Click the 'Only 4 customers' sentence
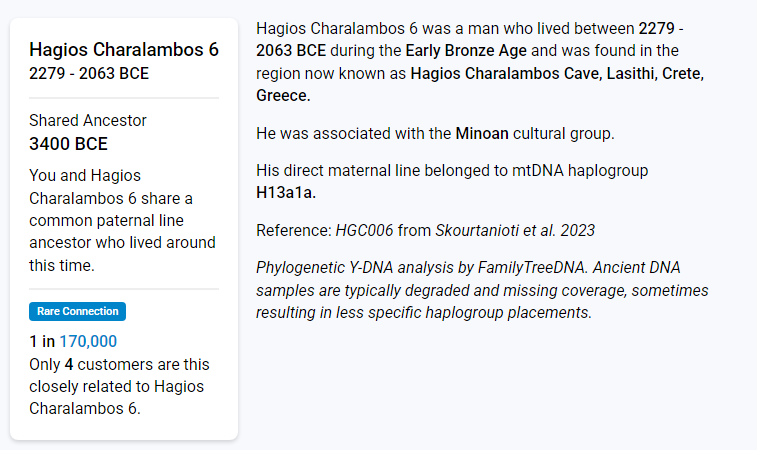The image size is (757, 450). (x=119, y=386)
